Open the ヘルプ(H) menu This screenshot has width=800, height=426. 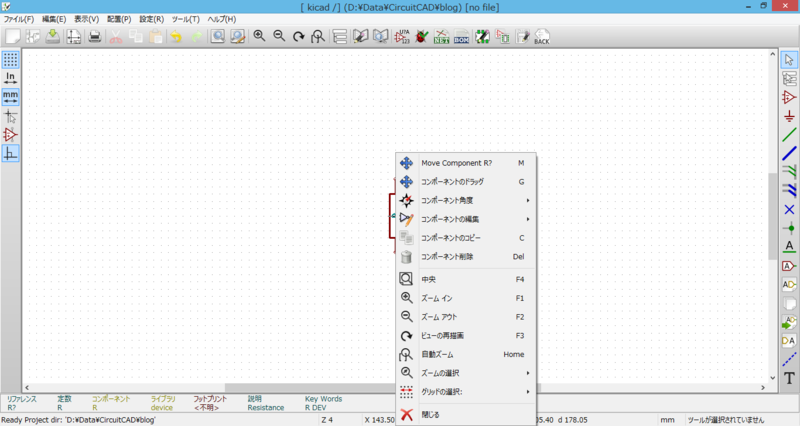point(221,19)
